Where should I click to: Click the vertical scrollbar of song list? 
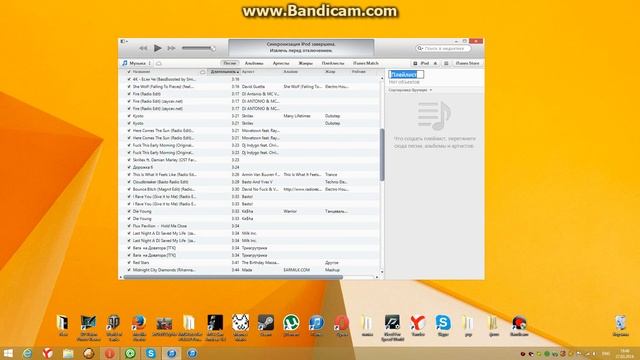(x=382, y=155)
